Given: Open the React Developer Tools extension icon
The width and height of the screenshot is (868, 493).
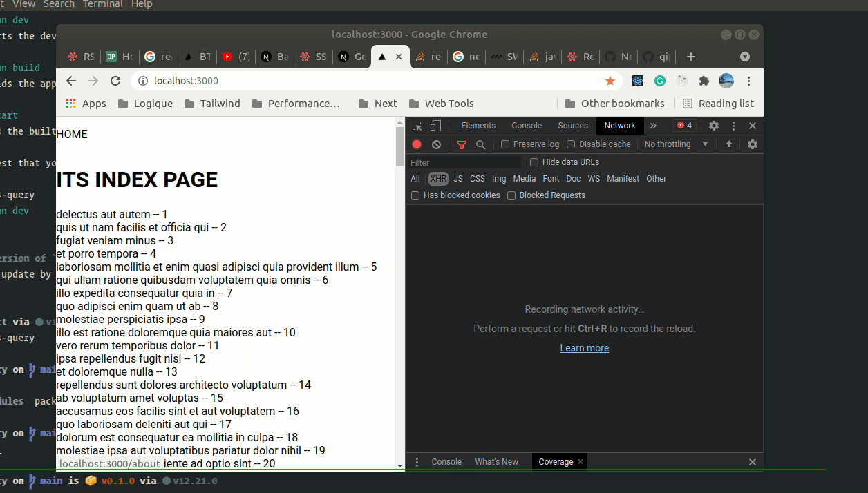Looking at the screenshot, I should tap(637, 81).
